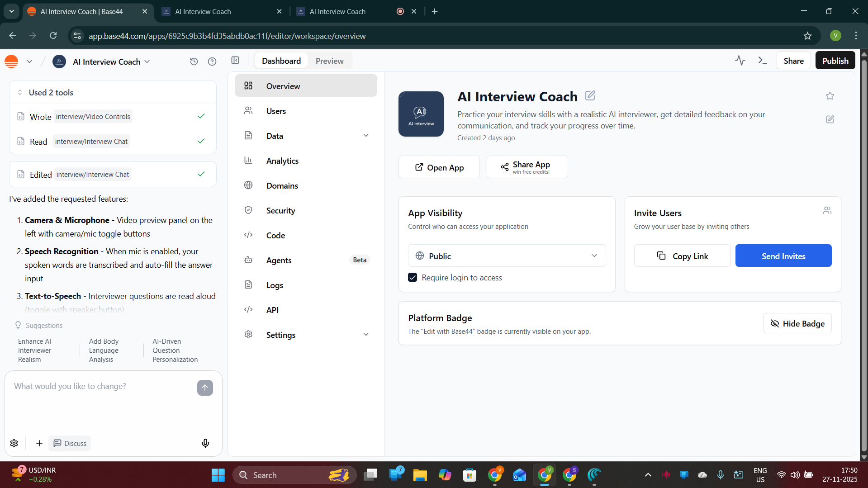Show hidden system tray icons

coord(648,475)
